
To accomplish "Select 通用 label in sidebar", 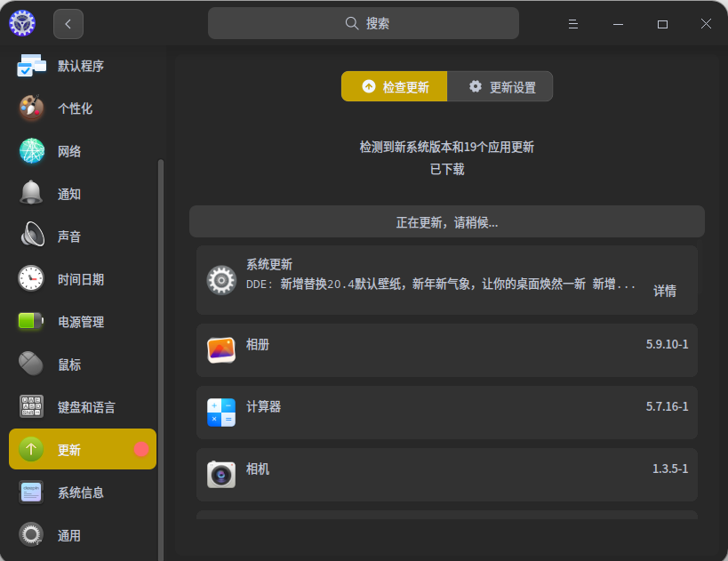I will tap(69, 536).
